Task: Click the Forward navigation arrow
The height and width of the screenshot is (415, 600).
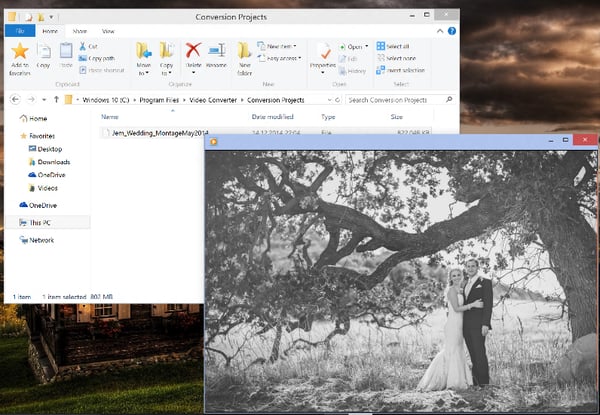Action: pos(31,99)
